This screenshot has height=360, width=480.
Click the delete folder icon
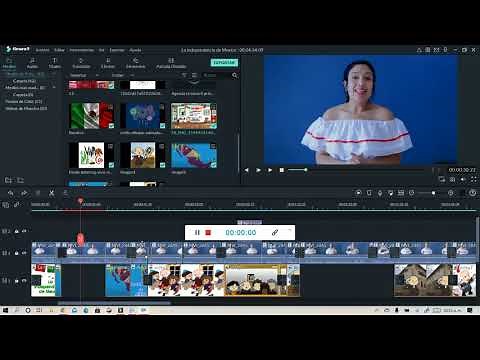[x=21, y=180]
